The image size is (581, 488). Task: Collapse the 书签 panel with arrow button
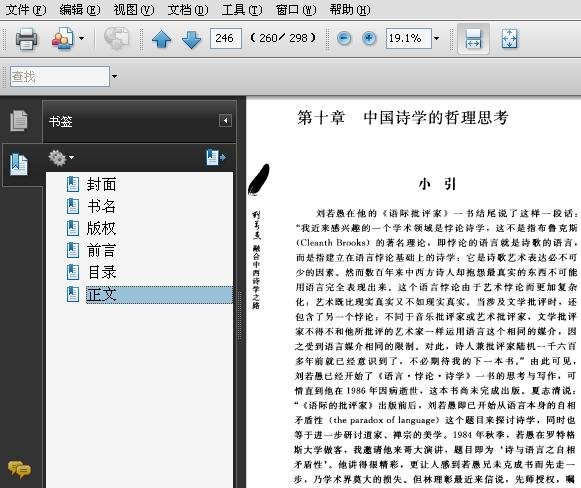[x=225, y=120]
